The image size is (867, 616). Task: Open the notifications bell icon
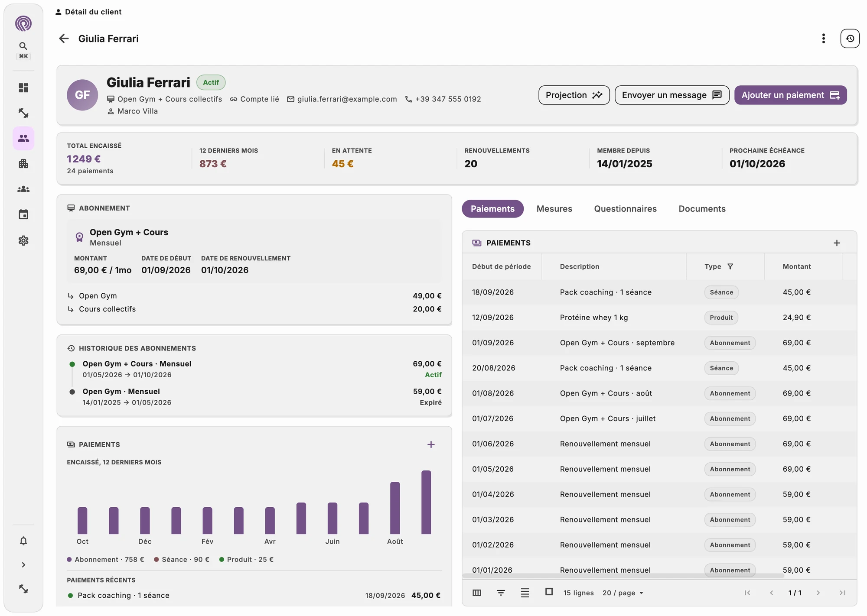click(23, 541)
